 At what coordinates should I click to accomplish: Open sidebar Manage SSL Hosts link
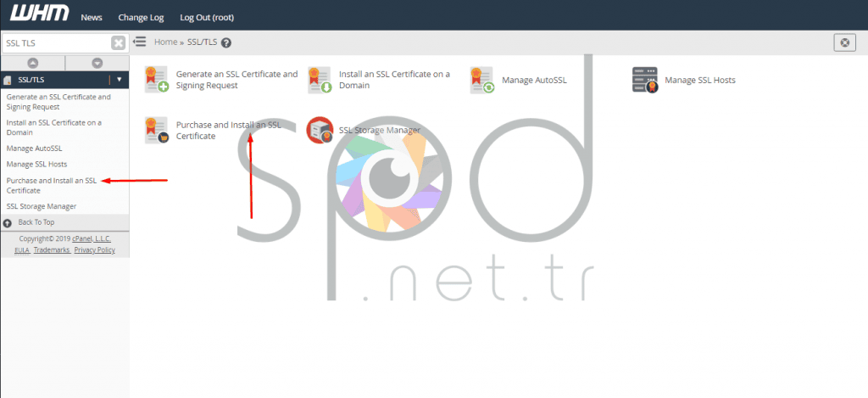click(x=36, y=164)
